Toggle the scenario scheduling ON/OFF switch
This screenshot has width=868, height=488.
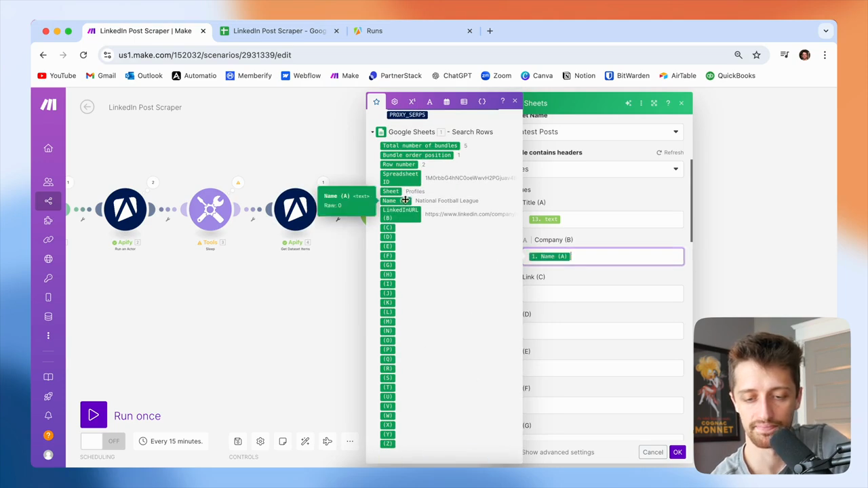pyautogui.click(x=102, y=441)
